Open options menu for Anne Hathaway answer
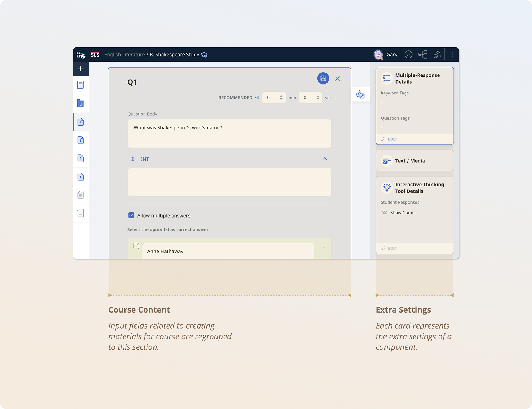Image resolution: width=532 pixels, height=409 pixels. (323, 246)
